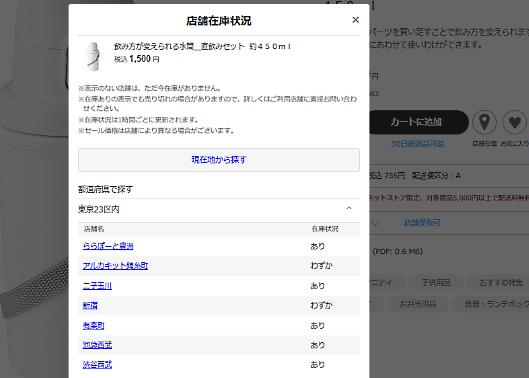529x378 pixels.
Task: Click カートに追加 button on background page
Action: (419, 122)
